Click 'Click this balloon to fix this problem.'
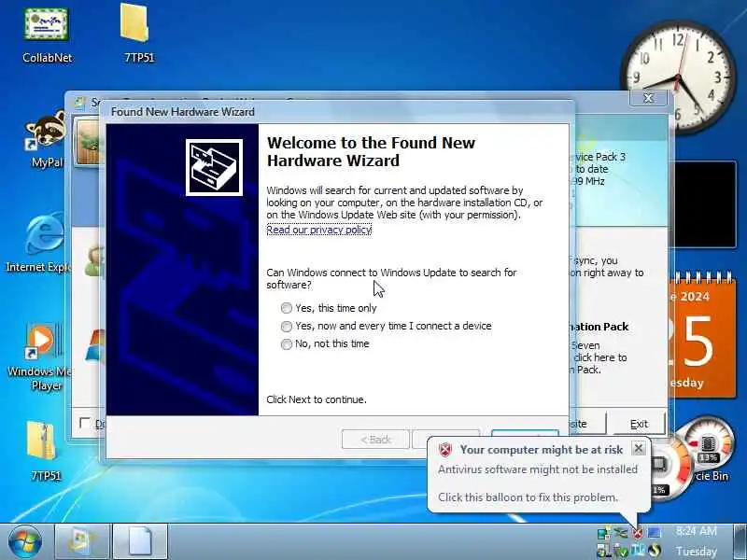This screenshot has height=560, width=747. click(528, 497)
